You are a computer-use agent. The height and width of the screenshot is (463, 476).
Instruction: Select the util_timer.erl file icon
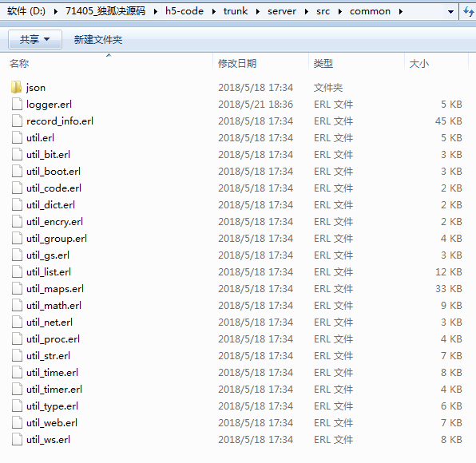click(17, 389)
